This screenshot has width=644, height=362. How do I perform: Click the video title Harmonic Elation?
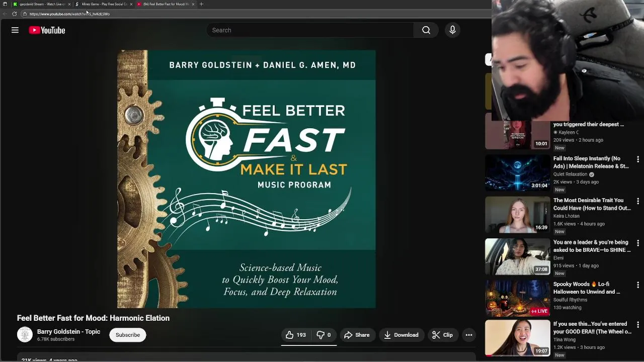point(93,318)
